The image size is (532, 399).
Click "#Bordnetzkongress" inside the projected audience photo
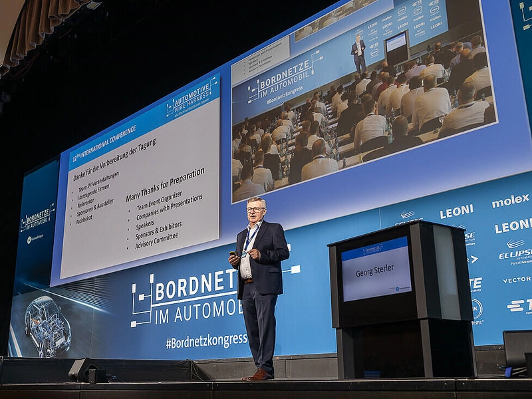pos(285,96)
